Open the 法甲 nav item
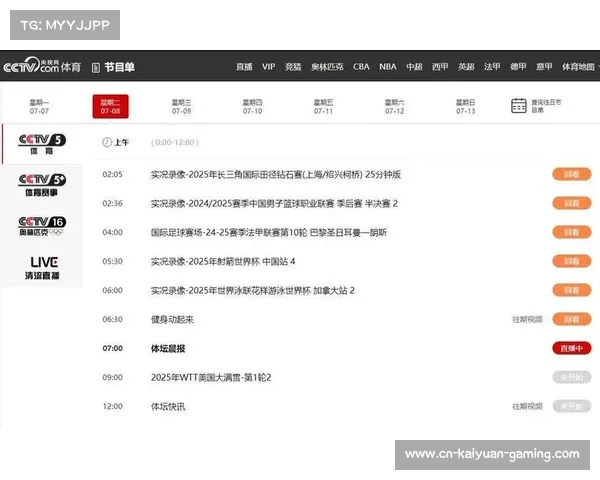600x480 pixels. point(492,67)
